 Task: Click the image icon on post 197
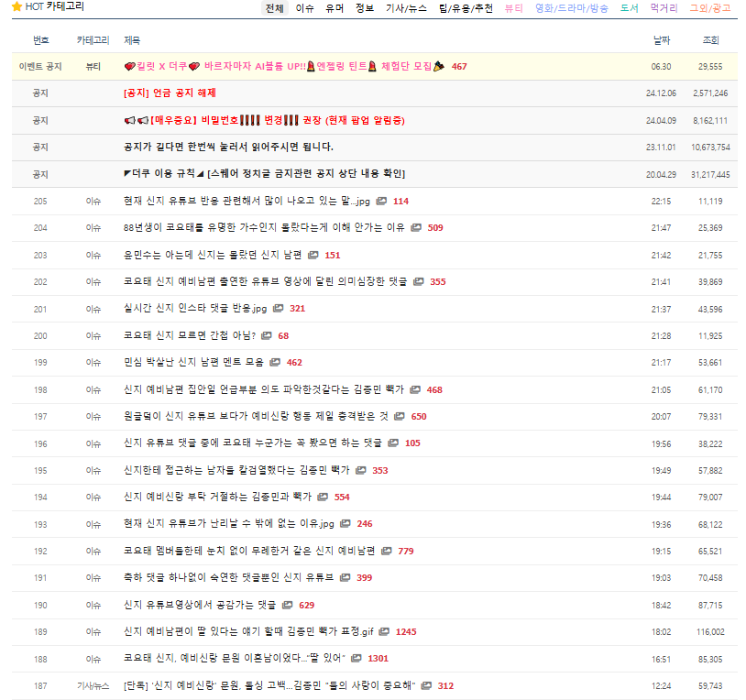click(x=400, y=417)
